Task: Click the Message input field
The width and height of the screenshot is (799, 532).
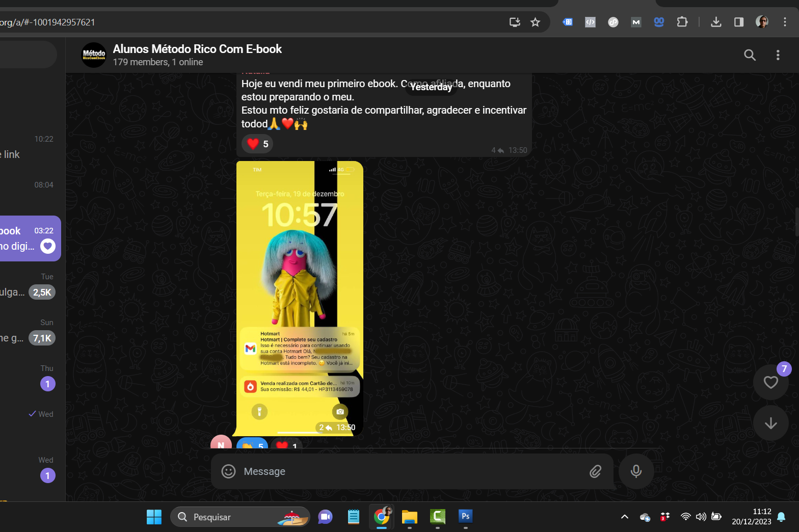Action: (408, 471)
